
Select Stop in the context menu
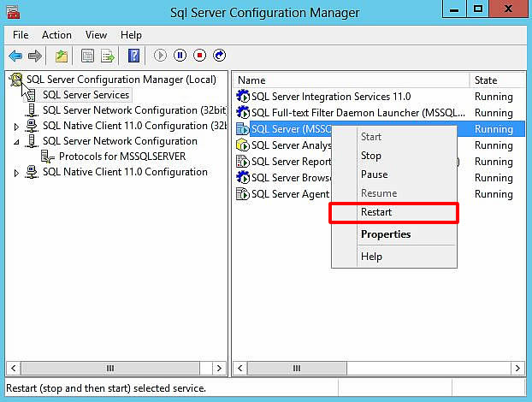pyautogui.click(x=371, y=156)
